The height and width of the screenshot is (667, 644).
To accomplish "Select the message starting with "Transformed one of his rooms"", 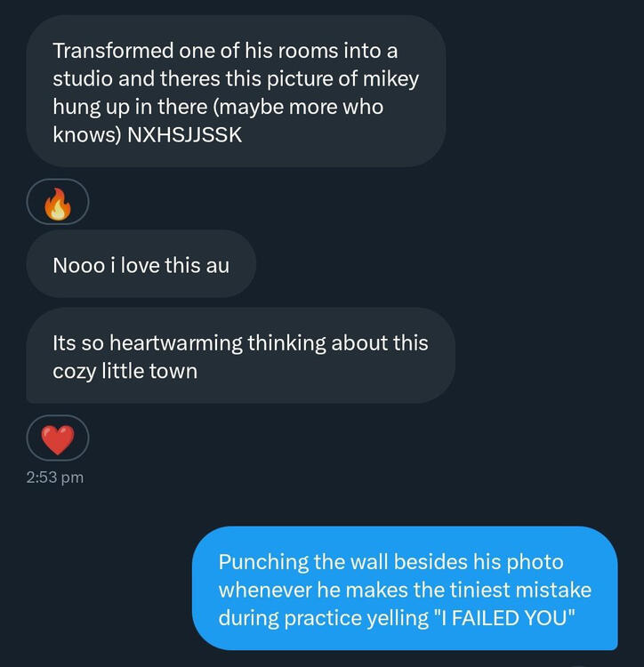I will (235, 91).
